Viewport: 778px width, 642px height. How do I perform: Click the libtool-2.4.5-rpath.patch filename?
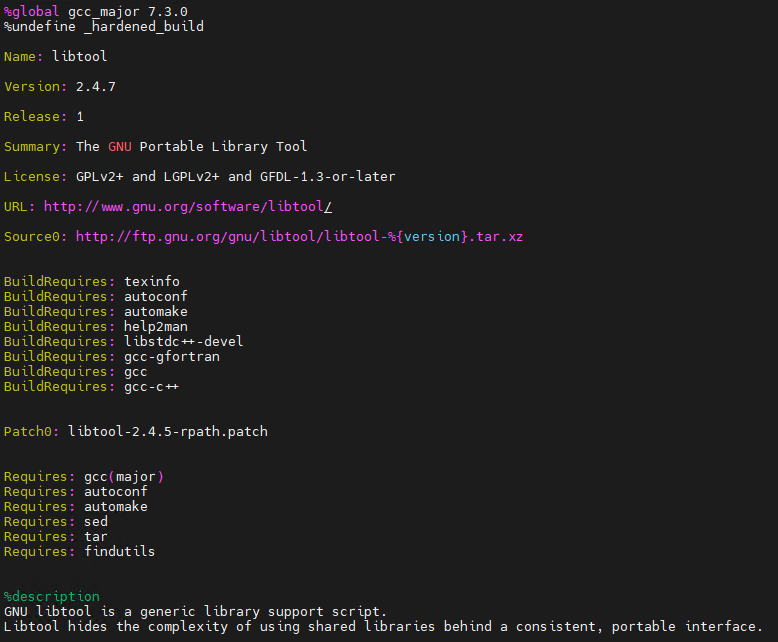click(x=167, y=431)
